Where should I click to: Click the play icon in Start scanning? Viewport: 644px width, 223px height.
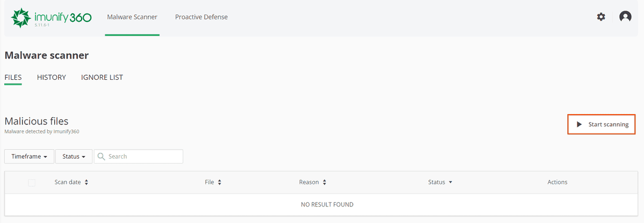coord(579,124)
